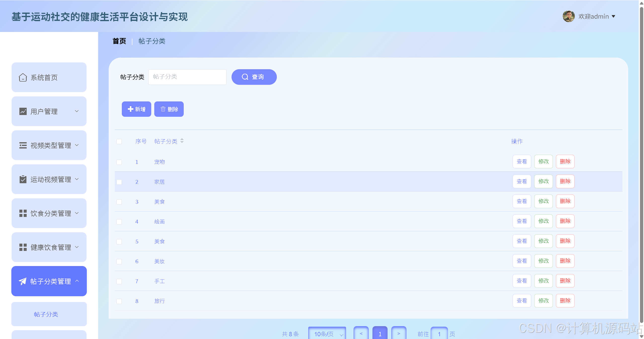
Task: Click the plus icon in the 新增 button
Action: click(130, 109)
